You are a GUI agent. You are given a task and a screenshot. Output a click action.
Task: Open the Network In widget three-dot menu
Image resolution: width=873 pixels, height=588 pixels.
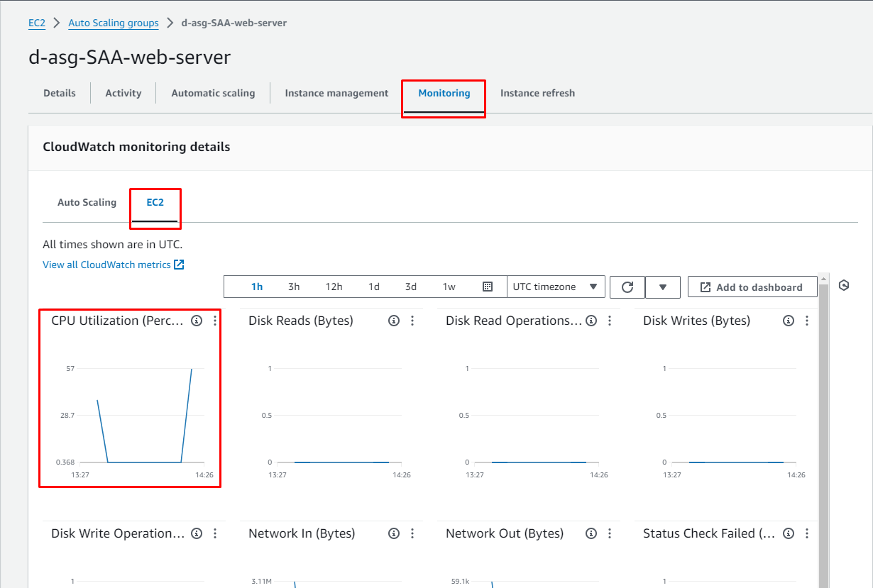(x=412, y=533)
